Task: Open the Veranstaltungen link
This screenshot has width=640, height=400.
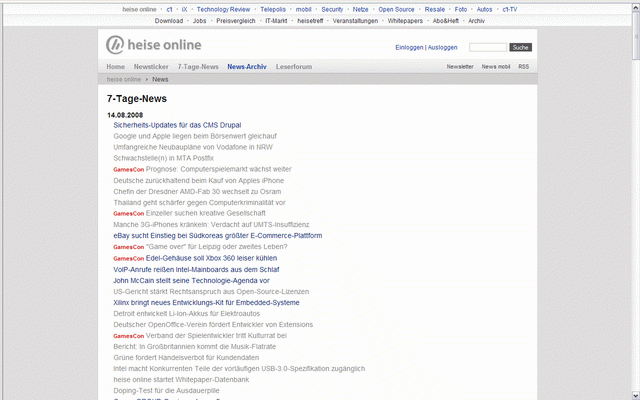Action: point(355,21)
